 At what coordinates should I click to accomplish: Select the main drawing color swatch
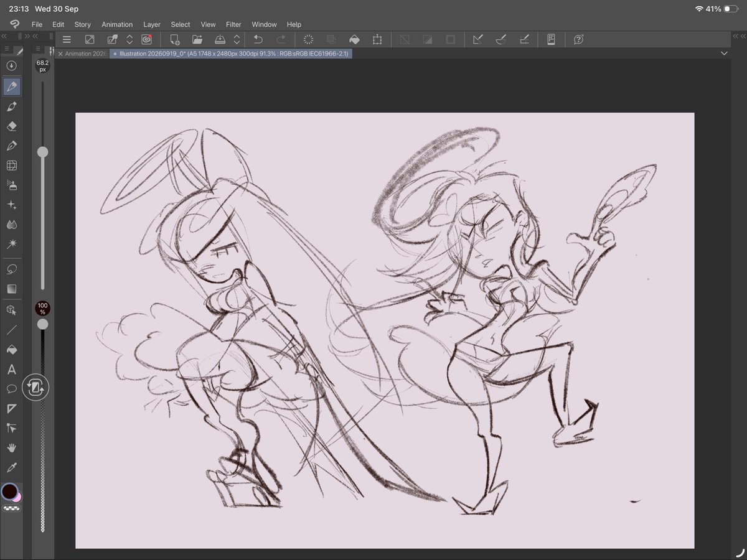click(9, 492)
